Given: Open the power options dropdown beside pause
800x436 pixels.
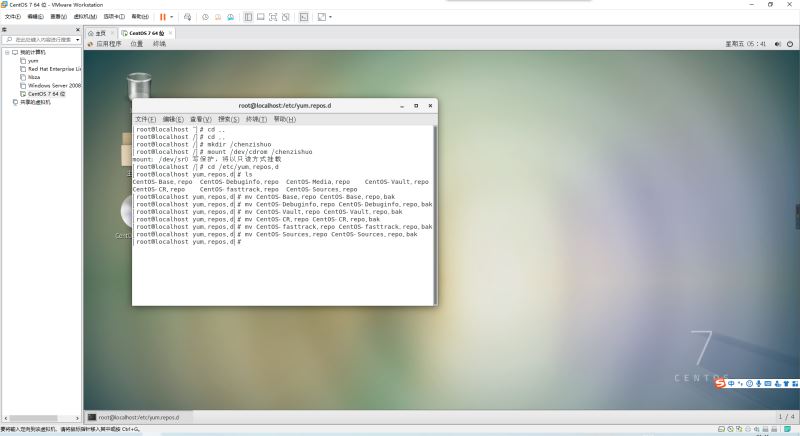Looking at the screenshot, I should 171,17.
